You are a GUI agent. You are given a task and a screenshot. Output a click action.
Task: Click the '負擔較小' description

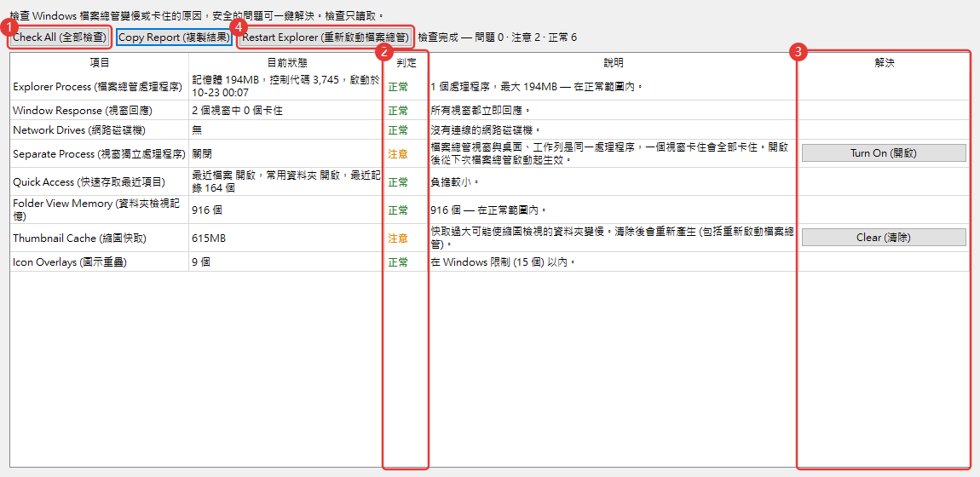point(455,181)
